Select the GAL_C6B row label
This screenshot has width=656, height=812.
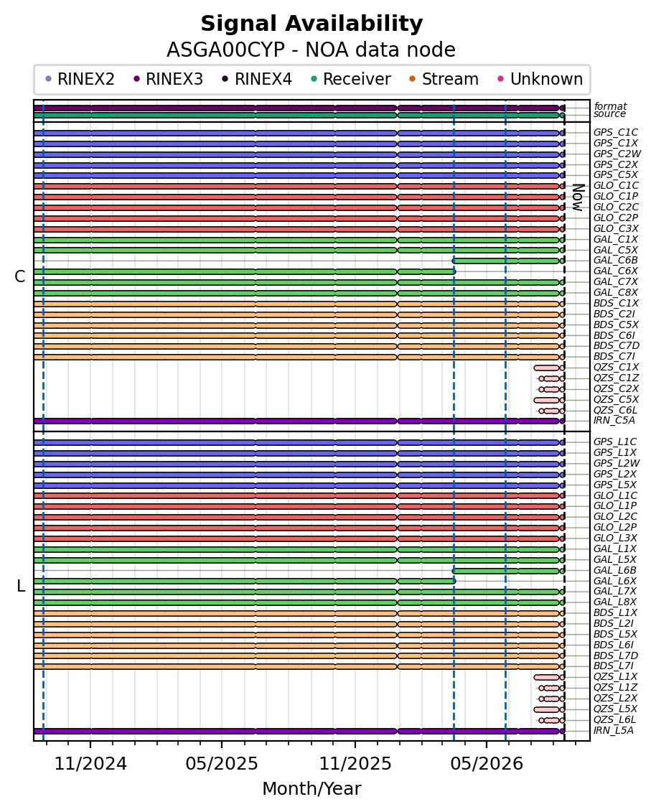click(616, 261)
